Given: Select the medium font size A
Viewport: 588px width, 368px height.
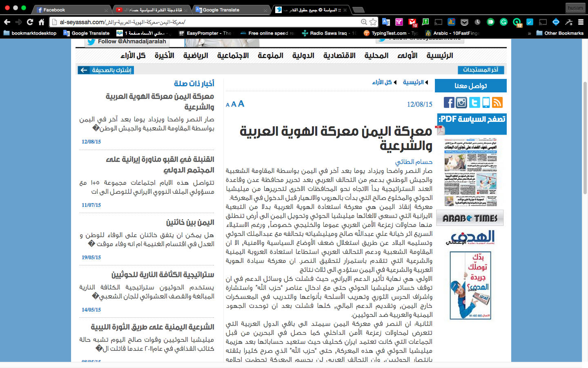Looking at the screenshot, I should tap(234, 104).
